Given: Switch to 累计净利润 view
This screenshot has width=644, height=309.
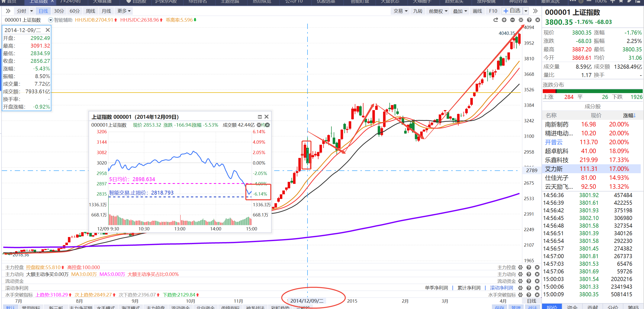Looking at the screenshot, I should (469, 288).
